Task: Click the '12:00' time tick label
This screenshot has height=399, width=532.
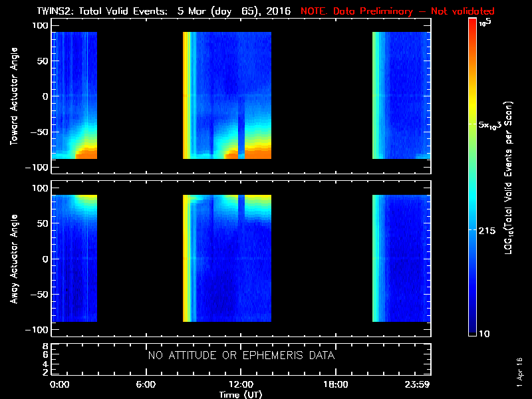Action: pos(241,384)
